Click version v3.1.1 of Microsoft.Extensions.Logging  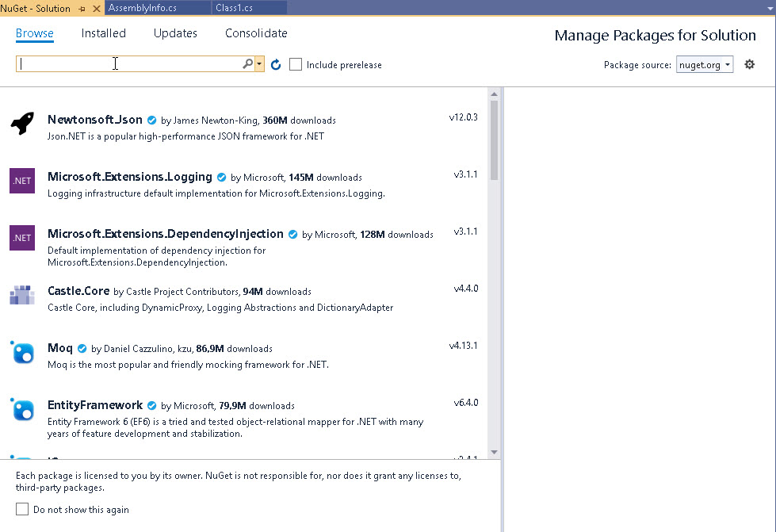point(466,174)
